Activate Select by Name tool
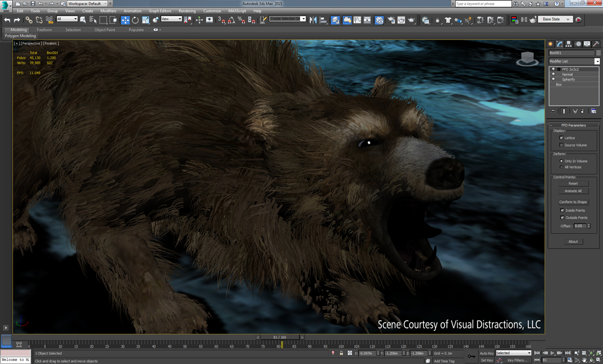Image resolution: width=603 pixels, height=364 pixels. point(93,20)
